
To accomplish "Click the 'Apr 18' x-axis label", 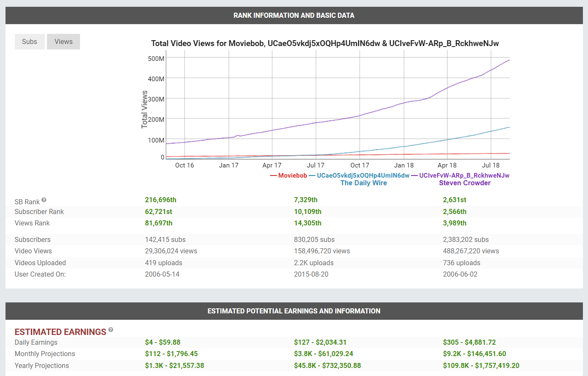I will point(447,165).
